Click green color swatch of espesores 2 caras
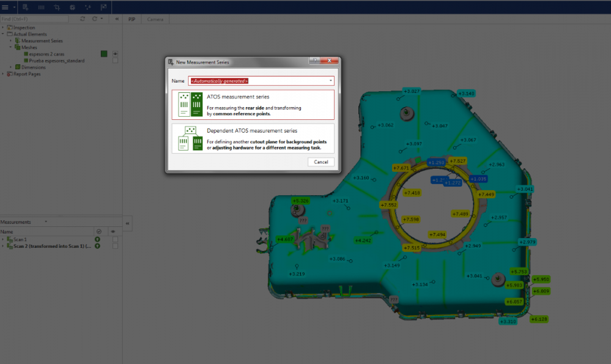Screen dimensions: 611x364 (104, 54)
